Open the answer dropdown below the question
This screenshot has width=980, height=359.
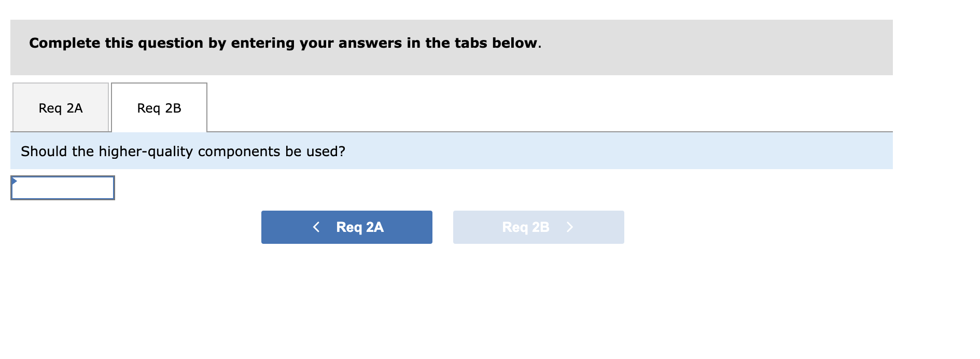pos(62,188)
